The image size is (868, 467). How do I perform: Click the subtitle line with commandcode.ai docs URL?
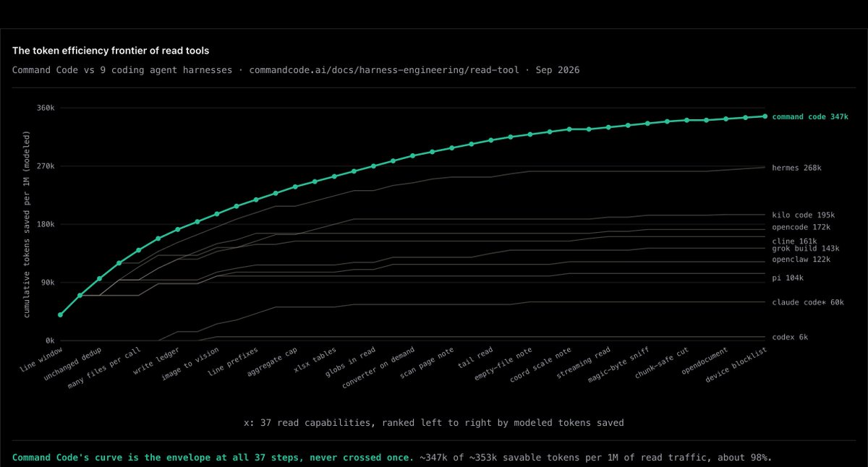click(x=296, y=70)
